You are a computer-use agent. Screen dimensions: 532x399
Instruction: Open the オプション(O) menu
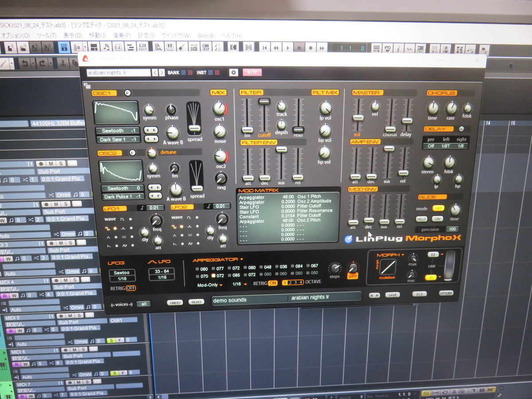(x=16, y=35)
